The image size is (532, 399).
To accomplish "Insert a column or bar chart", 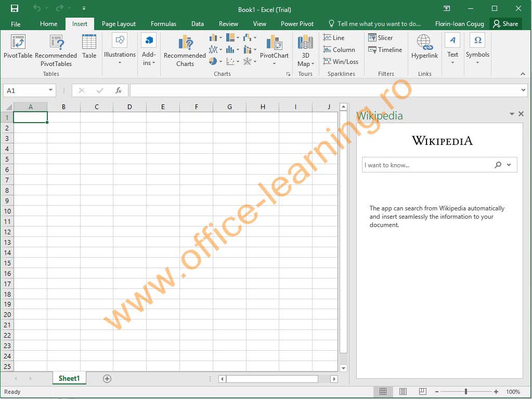I will click(x=215, y=37).
